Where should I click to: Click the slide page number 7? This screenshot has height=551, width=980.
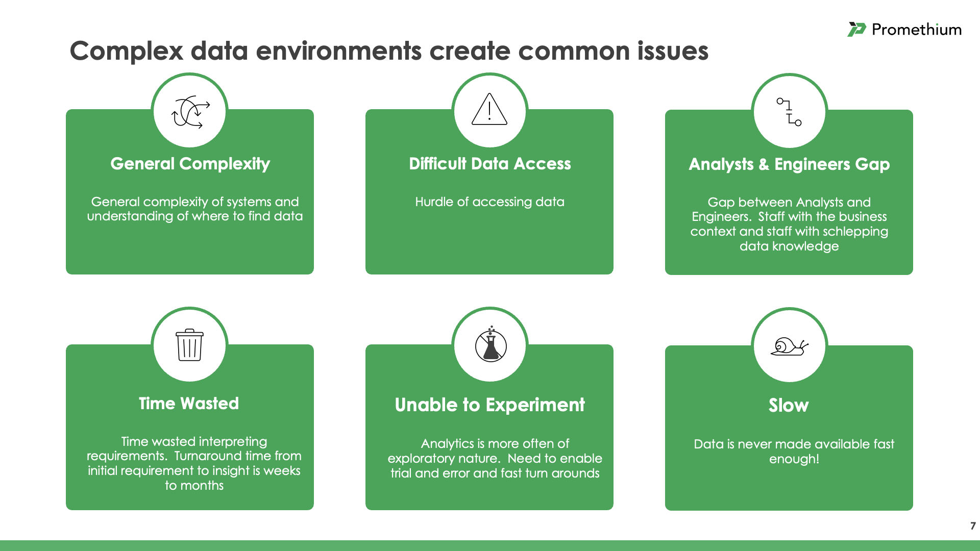pos(973,526)
